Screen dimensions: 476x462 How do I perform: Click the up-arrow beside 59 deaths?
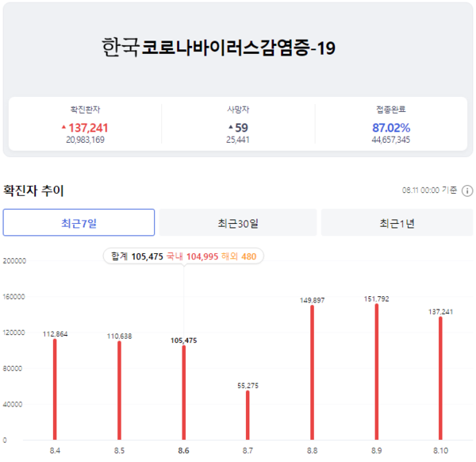[x=231, y=127]
